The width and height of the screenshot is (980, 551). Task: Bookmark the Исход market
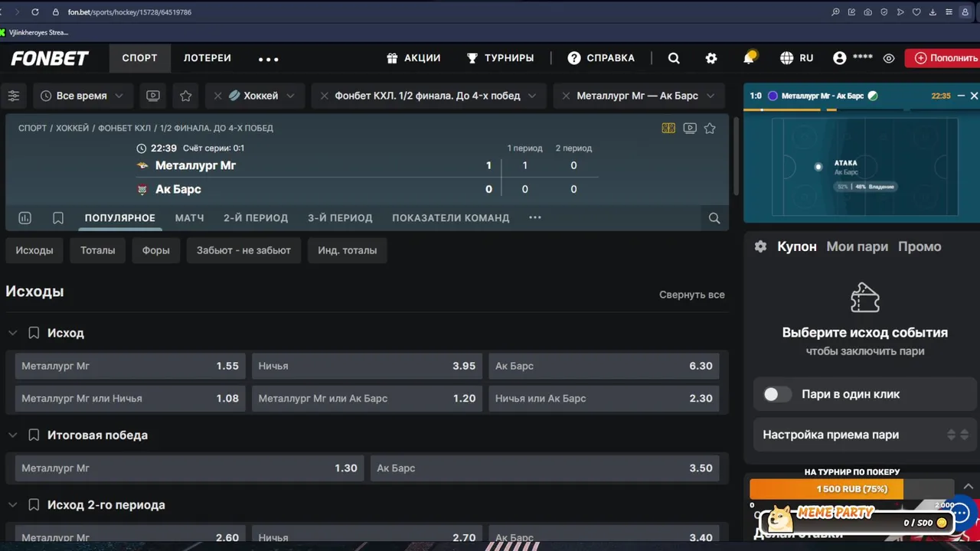point(34,333)
